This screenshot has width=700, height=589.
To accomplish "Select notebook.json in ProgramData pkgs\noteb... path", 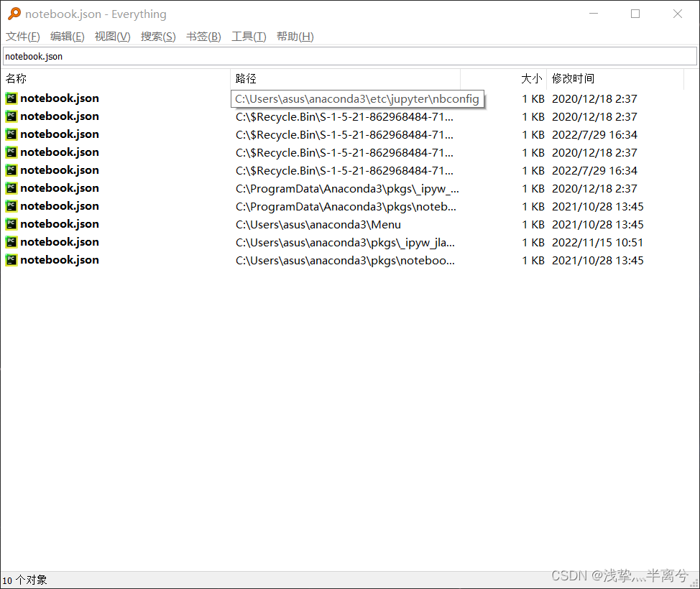I will pos(60,206).
